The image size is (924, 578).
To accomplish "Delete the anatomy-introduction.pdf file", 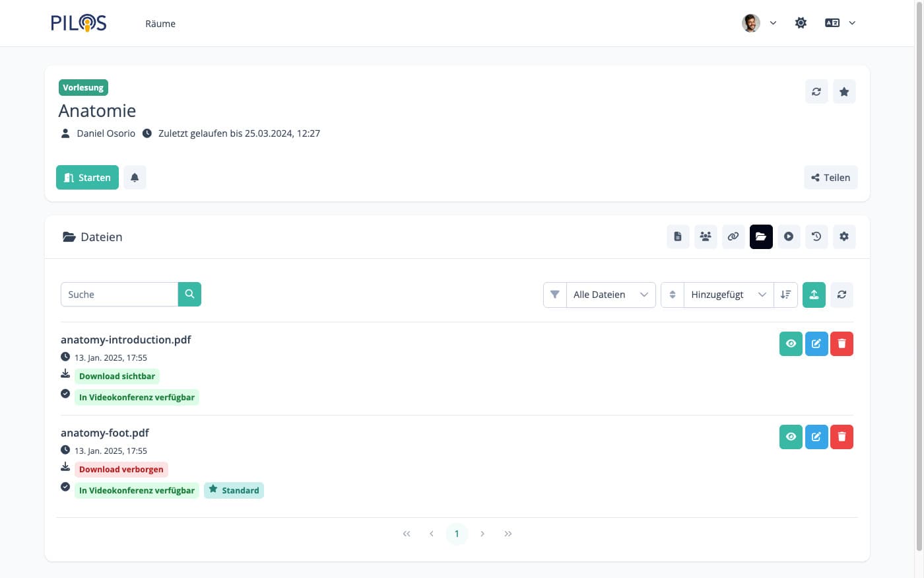I will click(841, 343).
